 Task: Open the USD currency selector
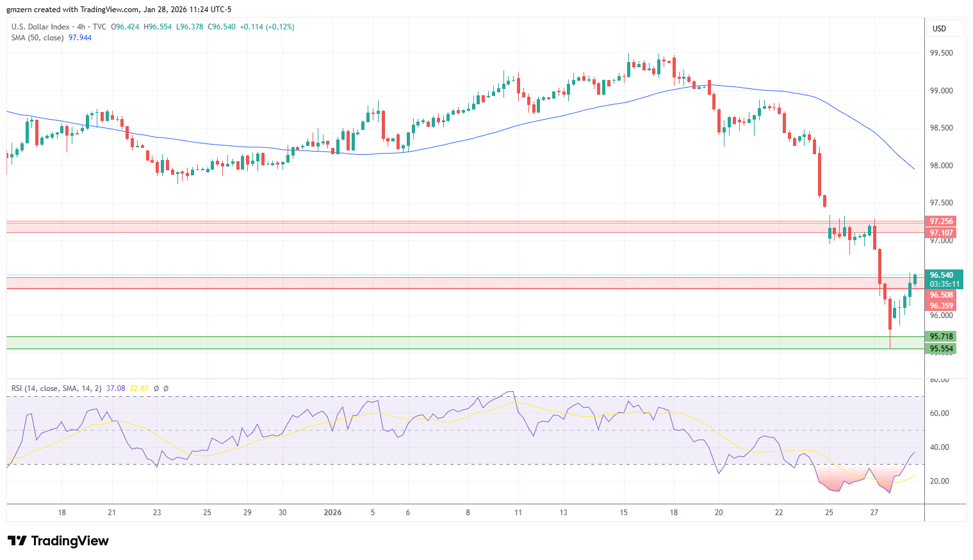click(x=945, y=28)
